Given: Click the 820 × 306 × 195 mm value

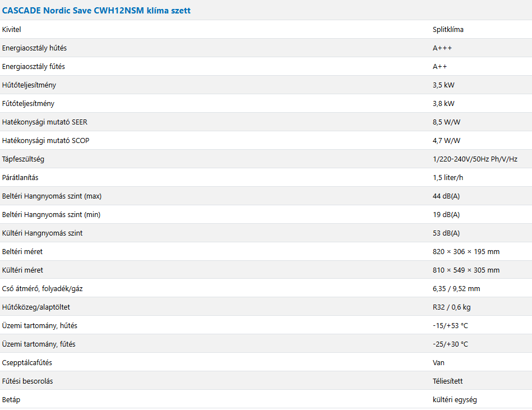Looking at the screenshot, I should [x=466, y=251].
